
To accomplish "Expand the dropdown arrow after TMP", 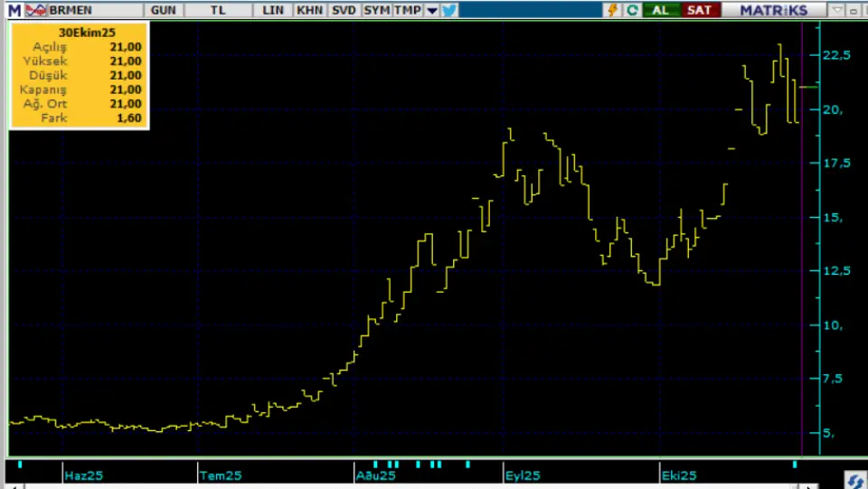I will click(x=431, y=10).
